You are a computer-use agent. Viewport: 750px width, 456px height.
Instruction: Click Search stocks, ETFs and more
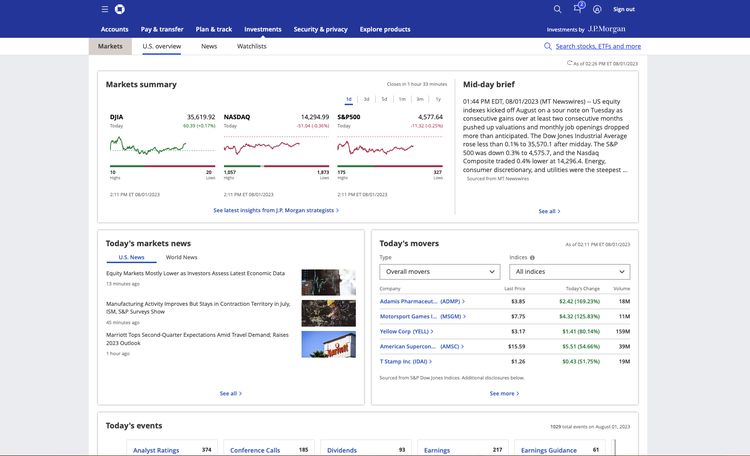(598, 46)
